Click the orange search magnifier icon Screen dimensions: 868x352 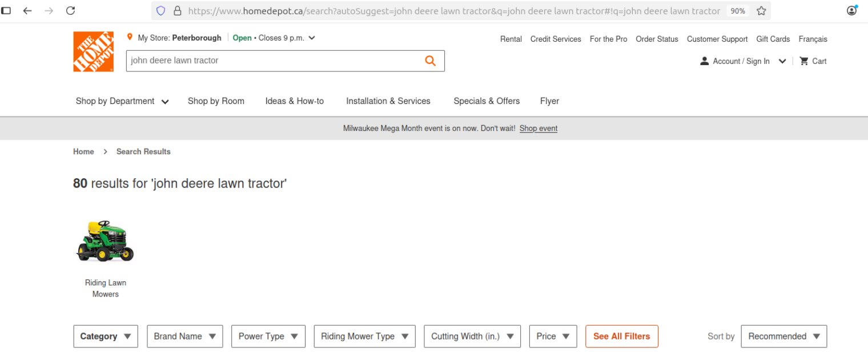click(430, 61)
